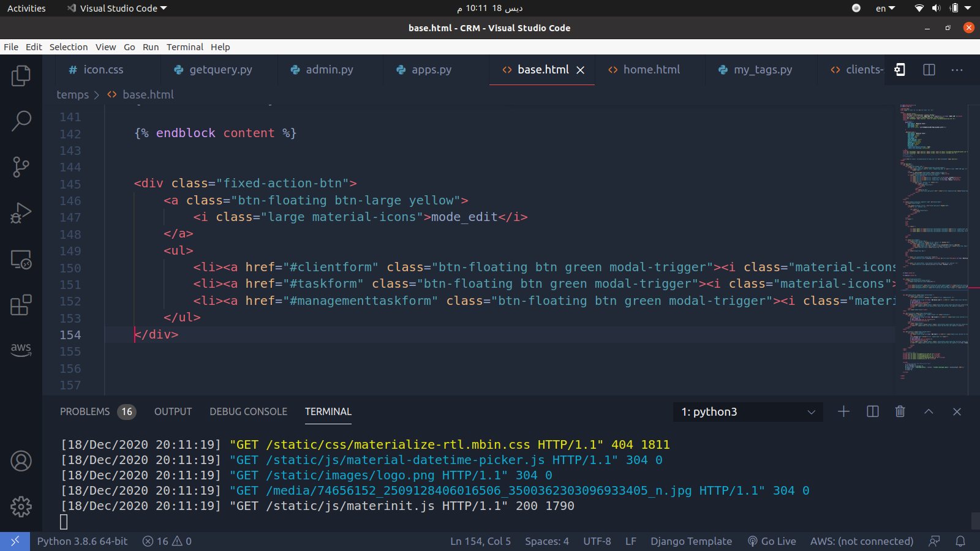Switch to the home.html tab
This screenshot has height=551, width=980.
[644, 70]
